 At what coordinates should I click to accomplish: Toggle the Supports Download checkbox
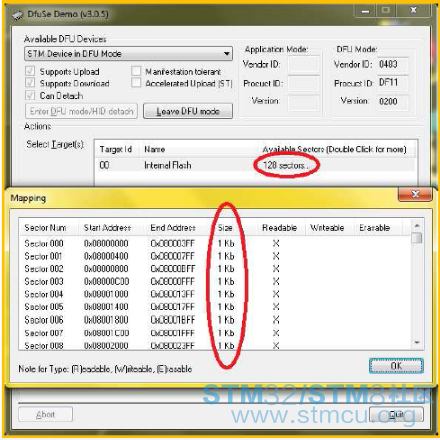click(x=30, y=83)
